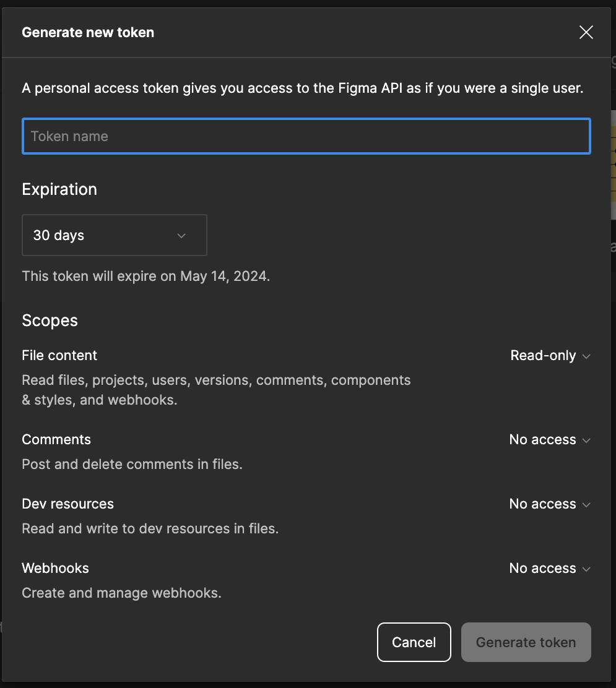Click the Generate new token dialog title

(x=88, y=33)
